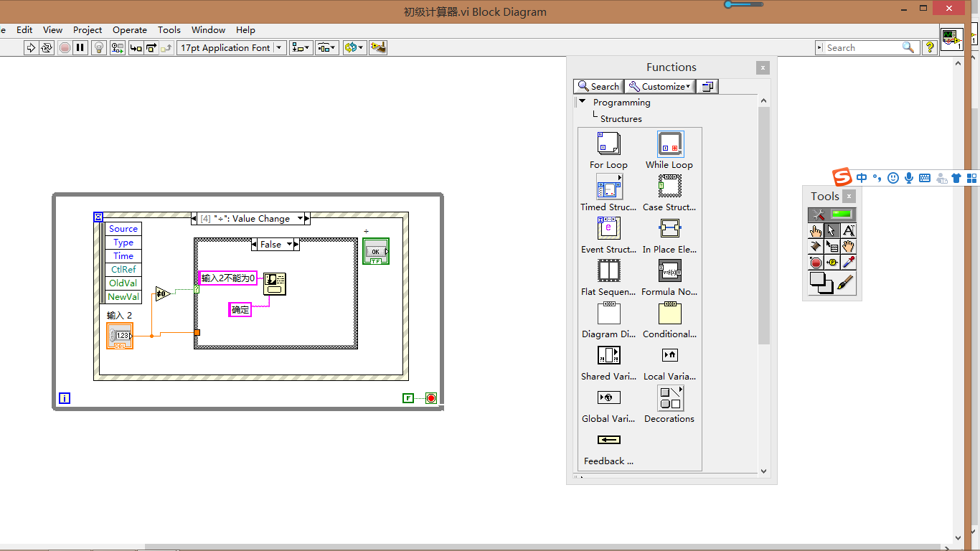The width and height of the screenshot is (980, 551).
Task: Toggle Retain Wire Values on the toolbar
Action: click(x=117, y=47)
